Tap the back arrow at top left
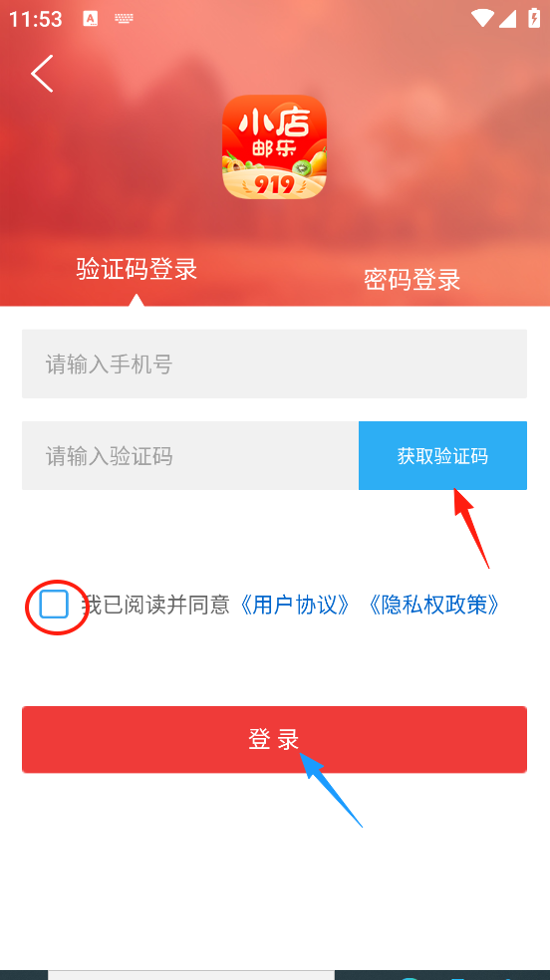 (x=42, y=74)
